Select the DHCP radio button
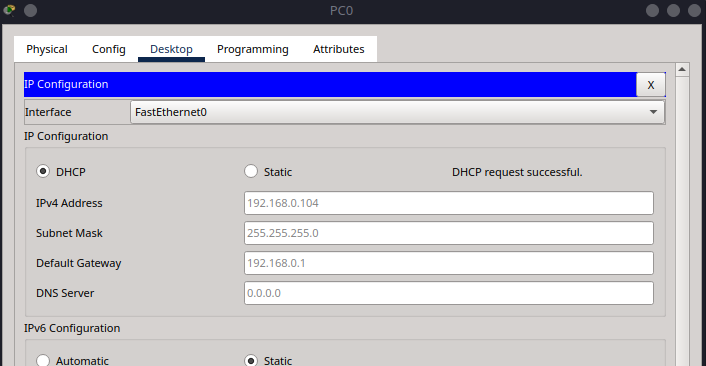The width and height of the screenshot is (706, 366). (43, 172)
